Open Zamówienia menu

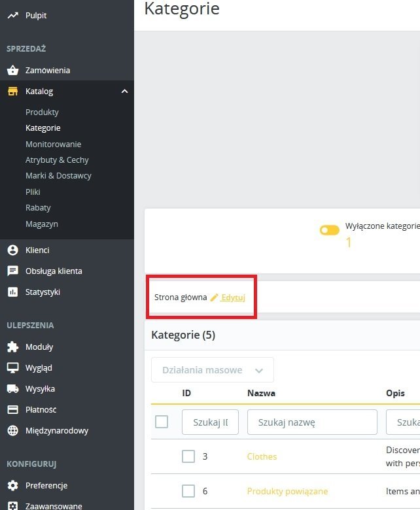48,70
